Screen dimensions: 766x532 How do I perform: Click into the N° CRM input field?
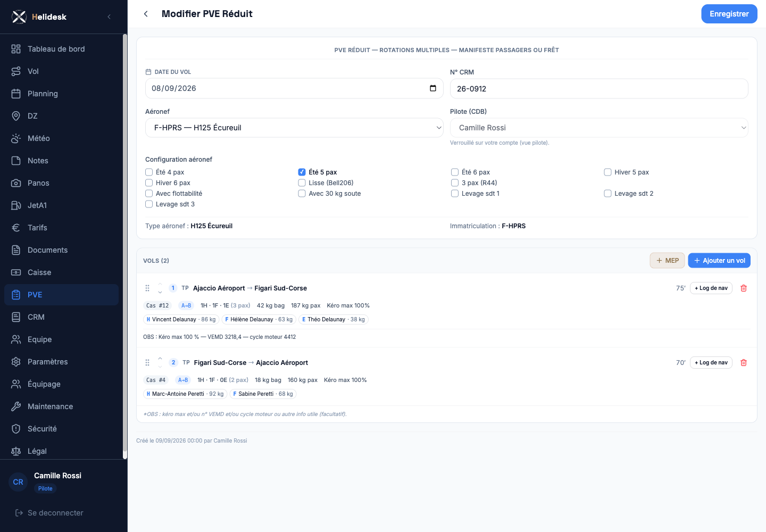point(599,89)
